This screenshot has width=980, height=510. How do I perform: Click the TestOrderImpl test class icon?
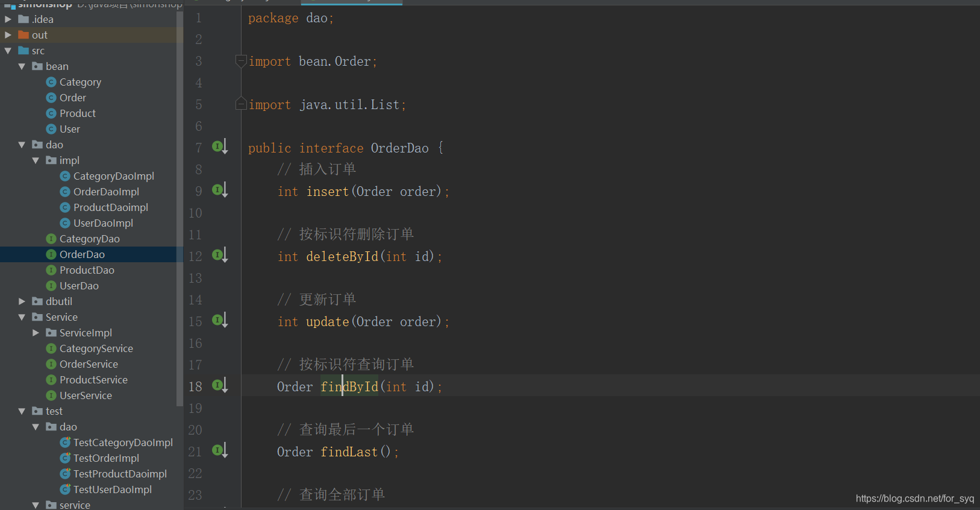[65, 458]
